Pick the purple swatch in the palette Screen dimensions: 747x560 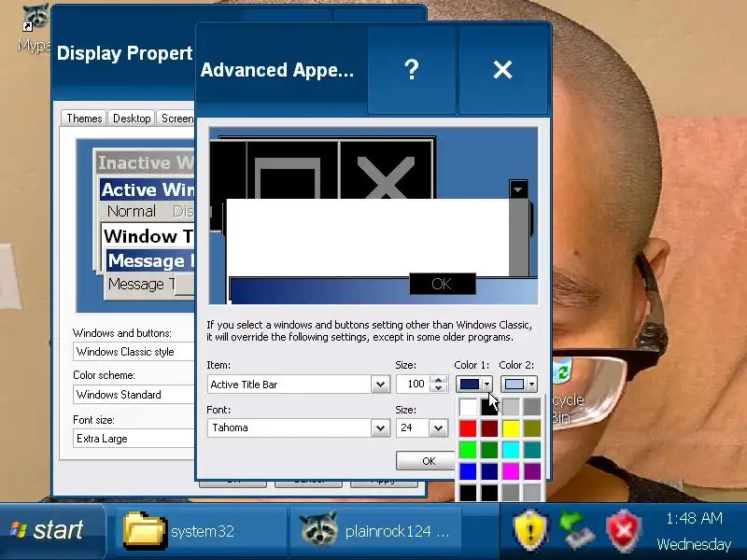pyautogui.click(x=532, y=471)
